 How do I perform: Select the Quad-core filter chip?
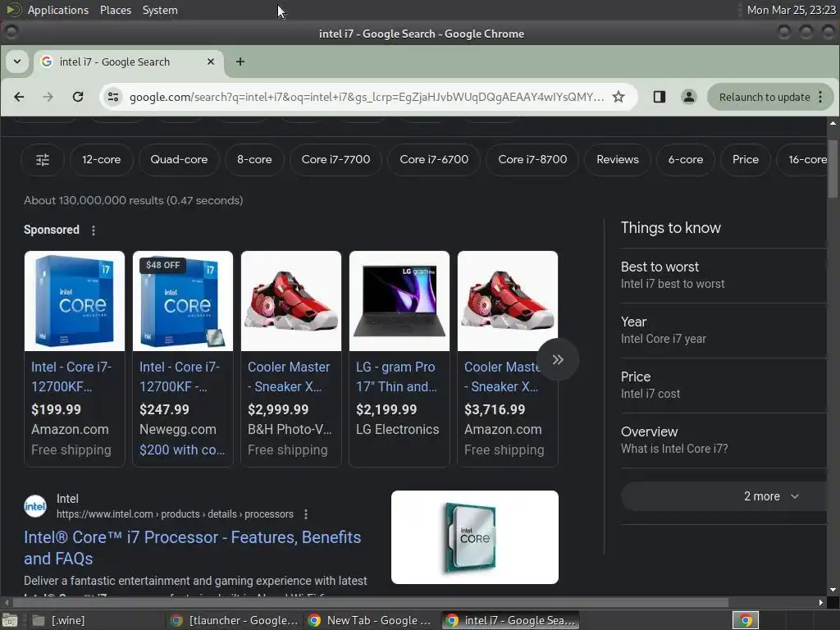click(x=179, y=160)
